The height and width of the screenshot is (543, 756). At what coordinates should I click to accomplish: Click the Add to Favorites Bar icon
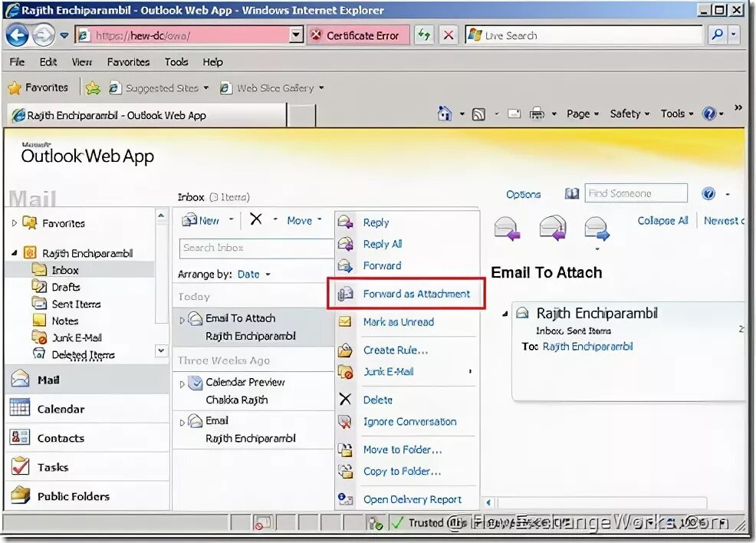[x=93, y=87]
